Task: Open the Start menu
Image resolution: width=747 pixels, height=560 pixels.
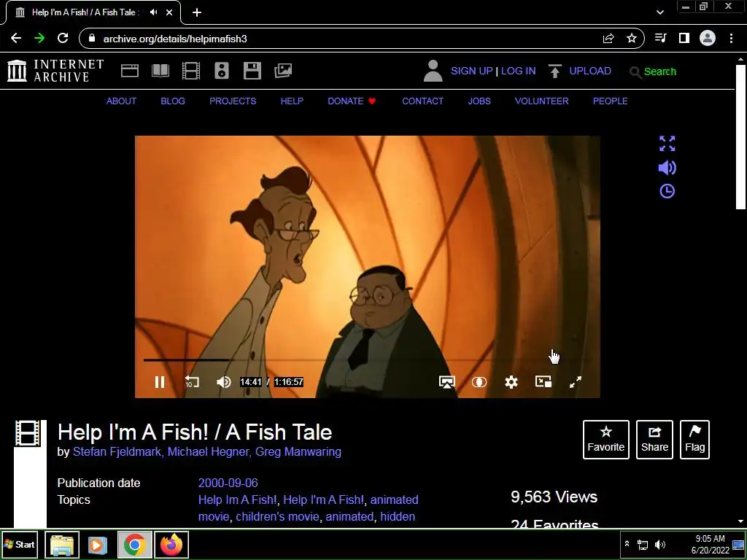Action: point(20,544)
